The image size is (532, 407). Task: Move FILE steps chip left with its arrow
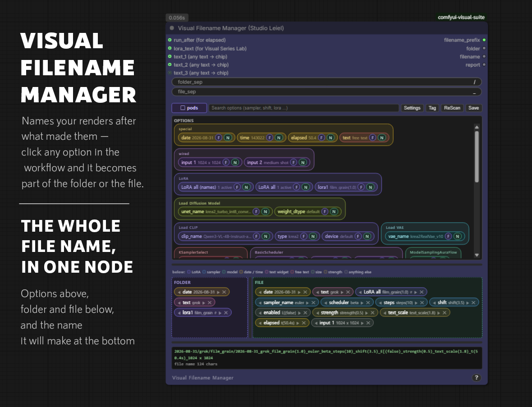[x=381, y=302]
